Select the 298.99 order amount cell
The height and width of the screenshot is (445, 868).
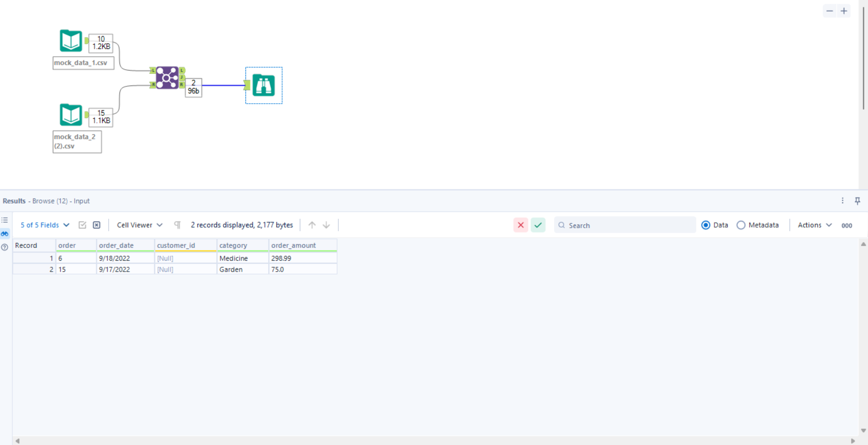click(x=303, y=258)
